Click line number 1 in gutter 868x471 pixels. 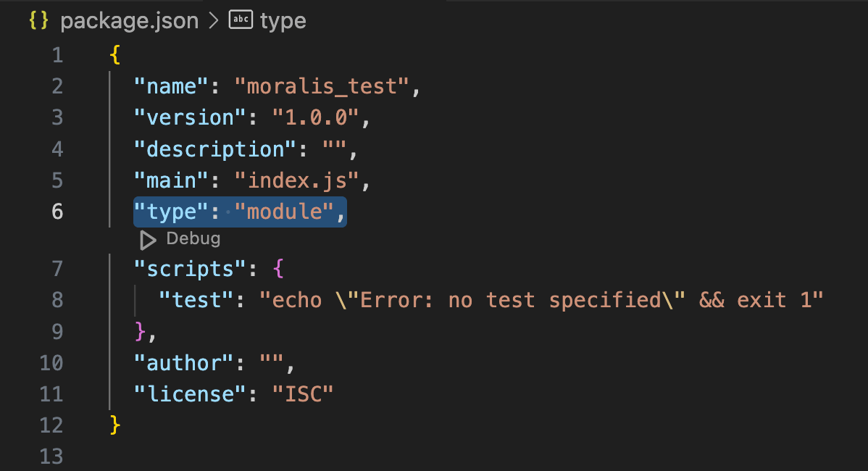coord(57,55)
